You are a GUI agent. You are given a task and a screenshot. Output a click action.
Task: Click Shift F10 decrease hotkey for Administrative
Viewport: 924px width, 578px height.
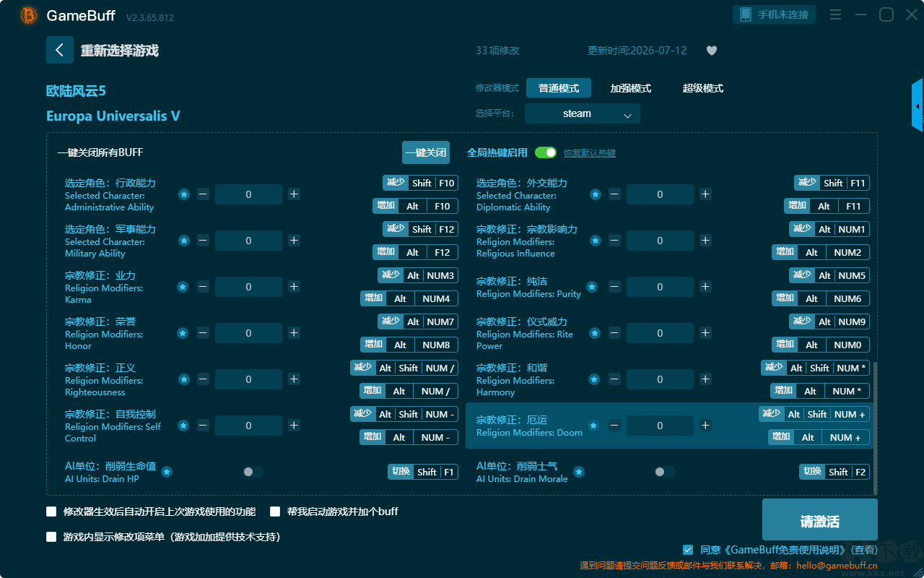[420, 183]
